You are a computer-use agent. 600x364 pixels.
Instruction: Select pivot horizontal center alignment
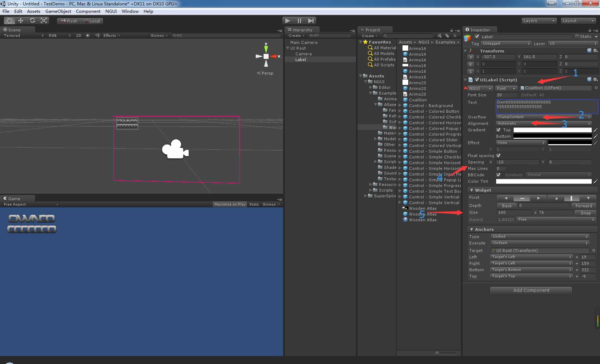coord(522,198)
